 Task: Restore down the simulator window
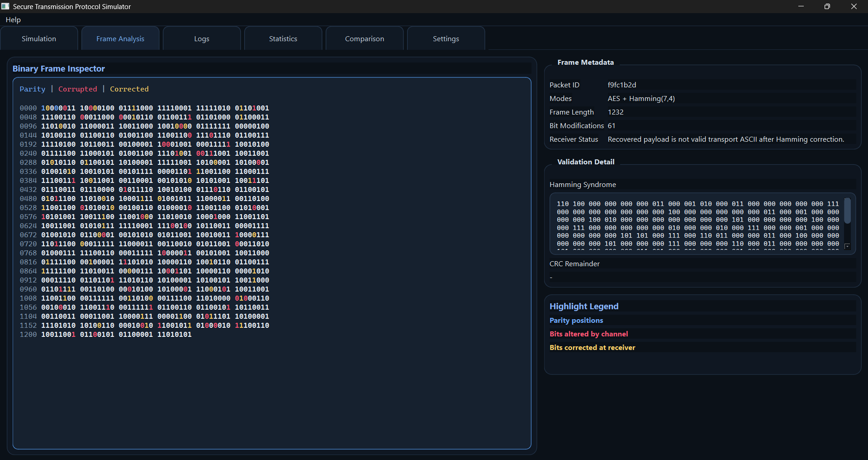827,6
